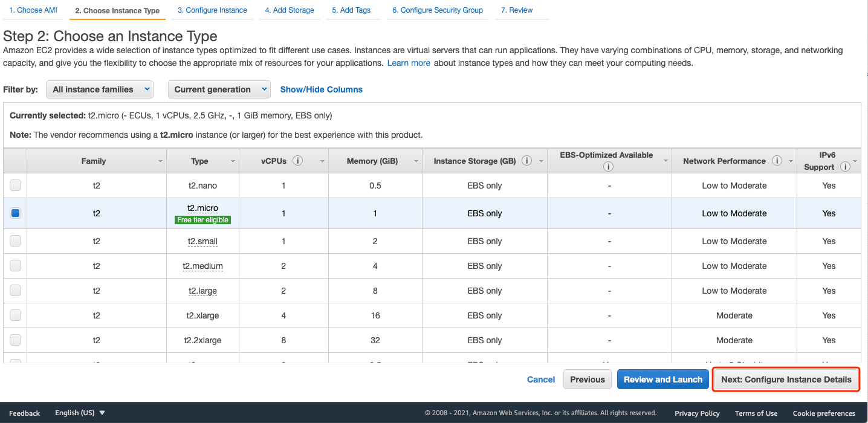Image resolution: width=868 pixels, height=423 pixels.
Task: Click memory value 0.5 cell
Action: point(375,186)
